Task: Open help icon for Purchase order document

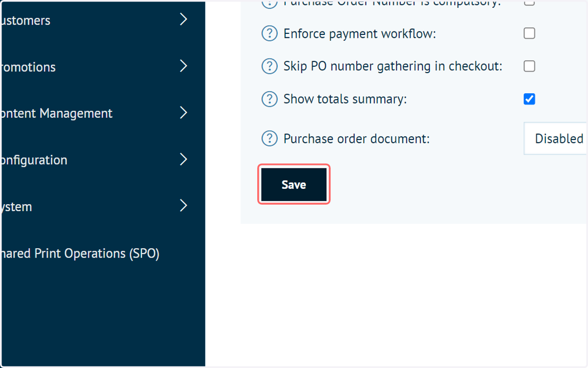Action: click(269, 139)
